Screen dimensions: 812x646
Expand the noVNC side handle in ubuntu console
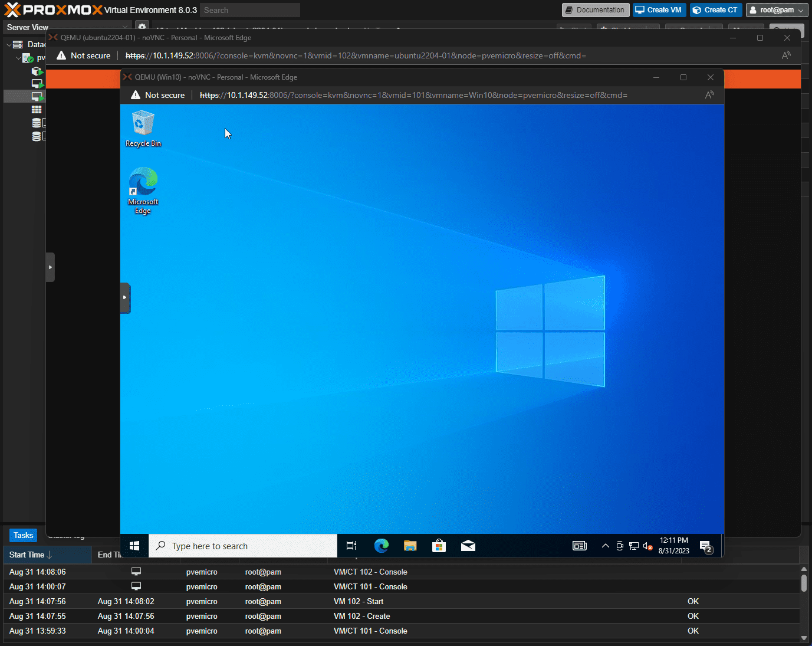51,267
